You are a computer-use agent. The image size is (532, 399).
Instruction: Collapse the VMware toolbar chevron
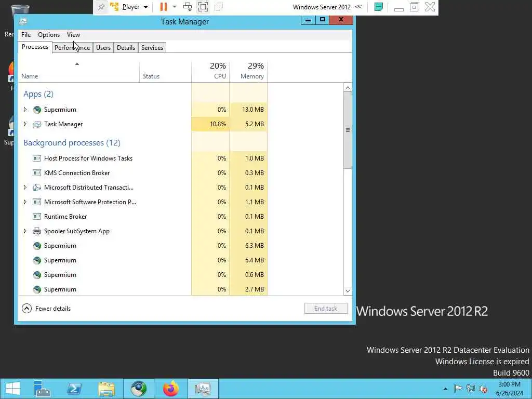(358, 7)
